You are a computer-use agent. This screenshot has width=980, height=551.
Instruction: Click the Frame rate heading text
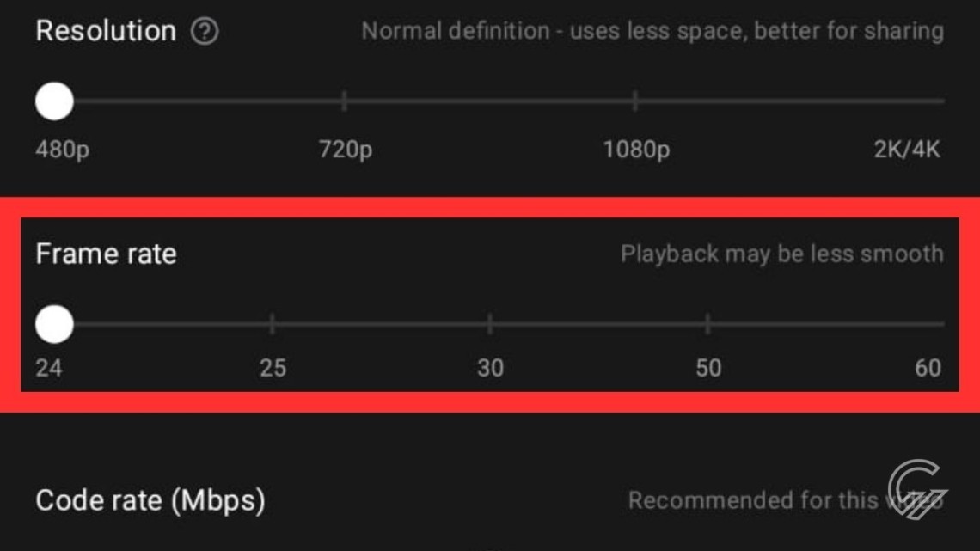pos(106,254)
